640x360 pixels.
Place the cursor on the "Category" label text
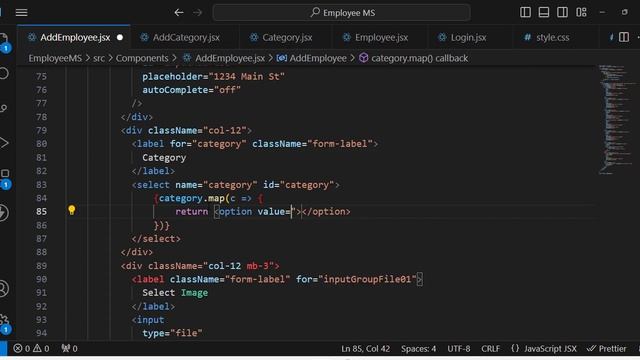(164, 158)
